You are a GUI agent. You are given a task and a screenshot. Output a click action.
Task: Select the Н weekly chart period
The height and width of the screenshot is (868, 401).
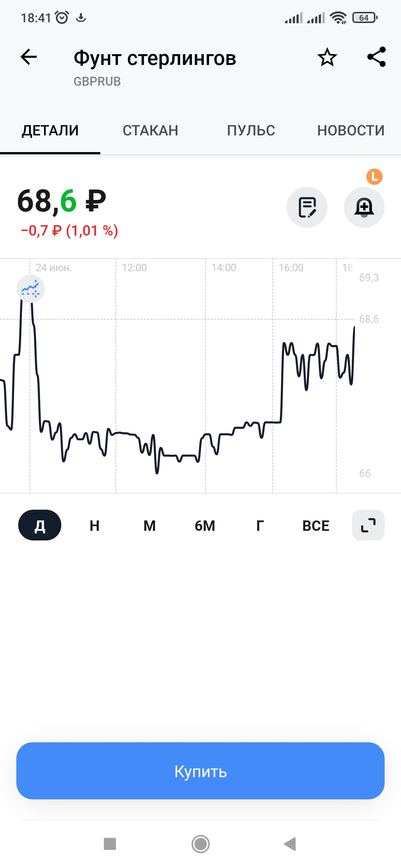[95, 526]
